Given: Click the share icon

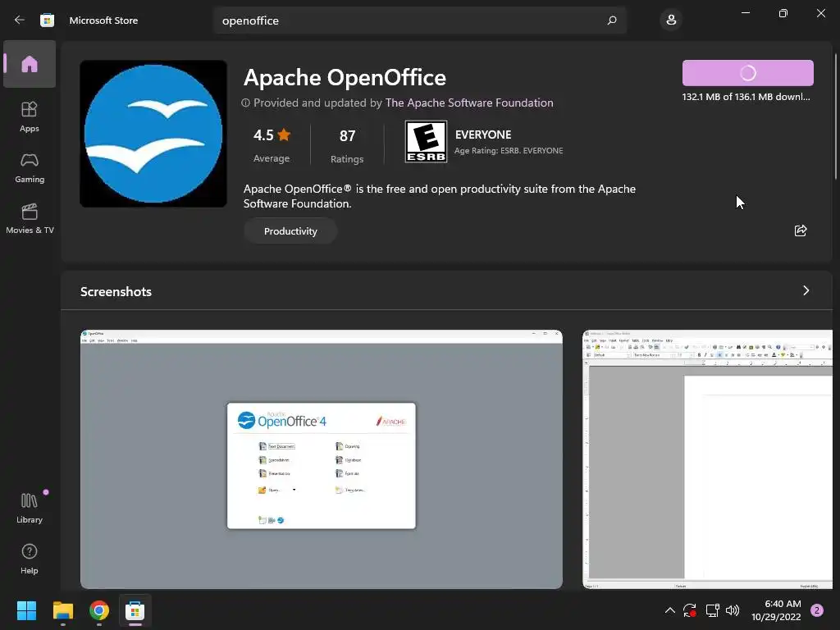Looking at the screenshot, I should pos(801,231).
